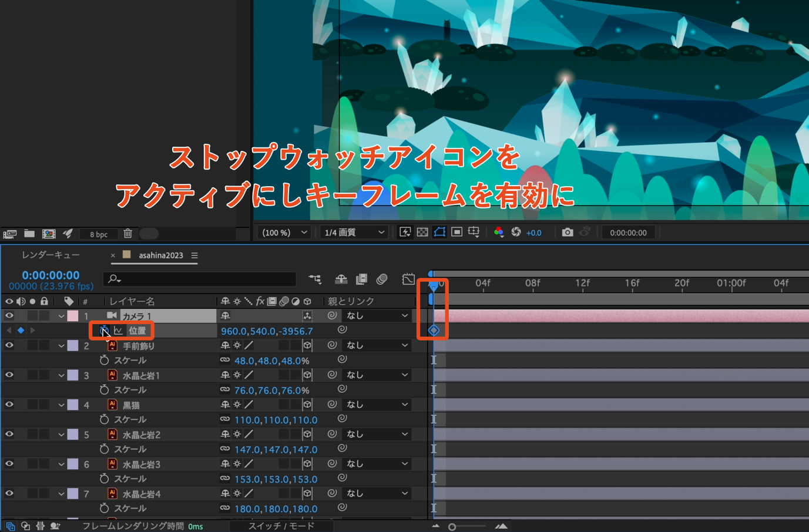Go to previous keyframe arrow for 位置
Screen dimensions: 809x532
click(9, 331)
